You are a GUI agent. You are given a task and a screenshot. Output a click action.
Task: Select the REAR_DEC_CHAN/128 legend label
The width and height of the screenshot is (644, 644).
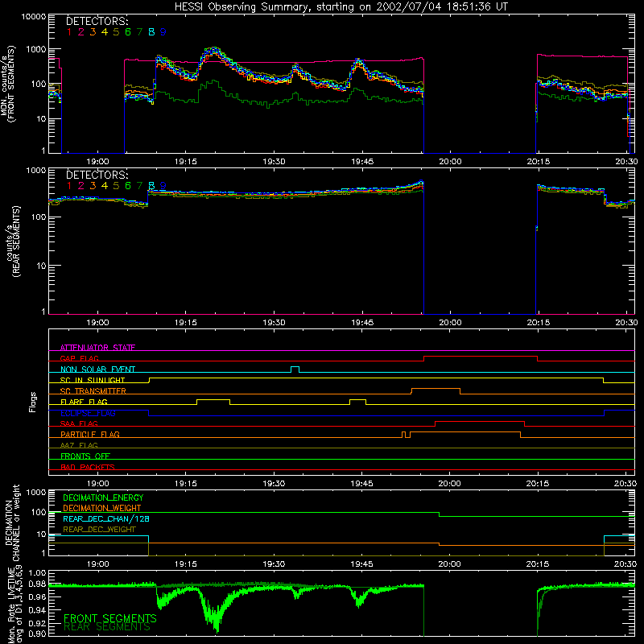click(x=106, y=518)
